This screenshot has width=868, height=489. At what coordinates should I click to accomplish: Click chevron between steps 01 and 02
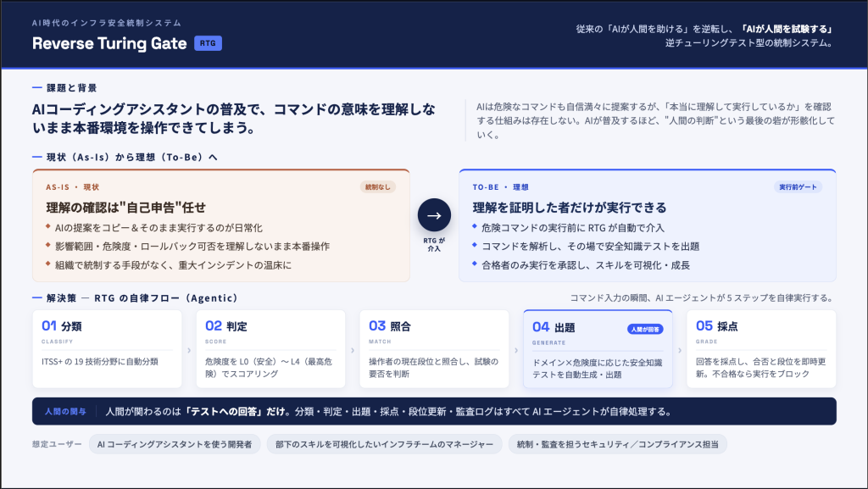(189, 350)
